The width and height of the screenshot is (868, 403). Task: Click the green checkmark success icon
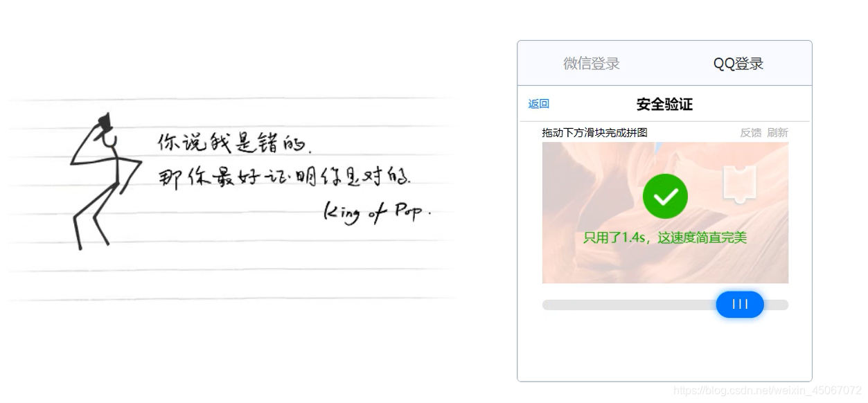tap(665, 197)
